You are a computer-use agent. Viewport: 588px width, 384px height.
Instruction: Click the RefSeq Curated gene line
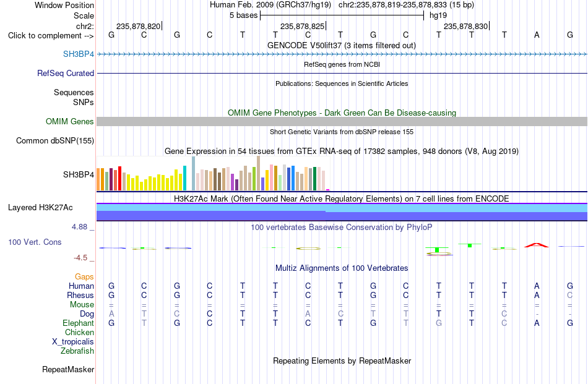click(x=342, y=73)
